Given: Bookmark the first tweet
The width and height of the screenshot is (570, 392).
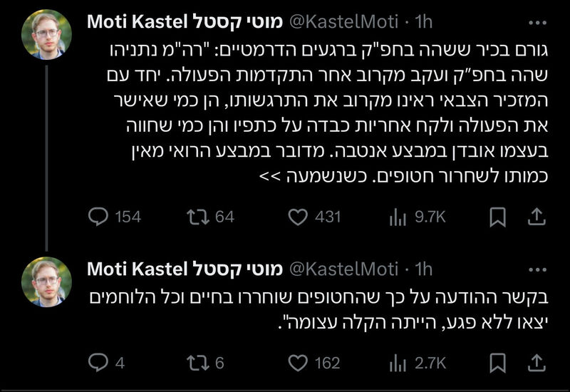Looking at the screenshot, I should 497,217.
